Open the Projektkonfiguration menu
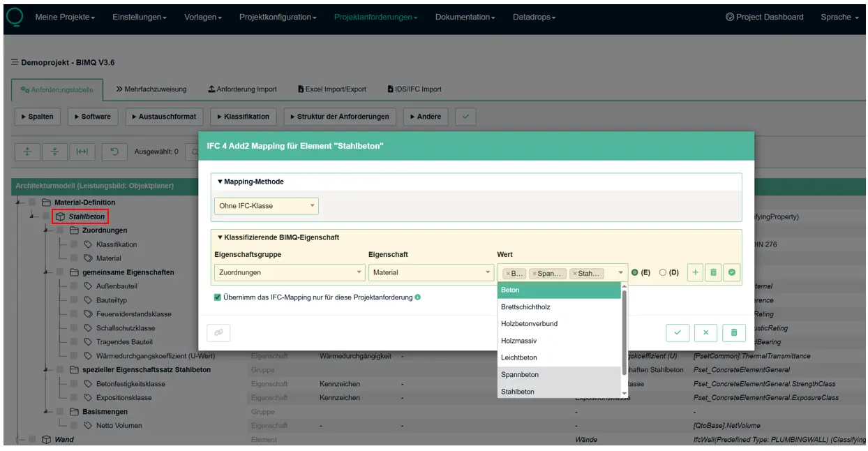Image resolution: width=868 pixels, height=451 pixels. (x=278, y=17)
